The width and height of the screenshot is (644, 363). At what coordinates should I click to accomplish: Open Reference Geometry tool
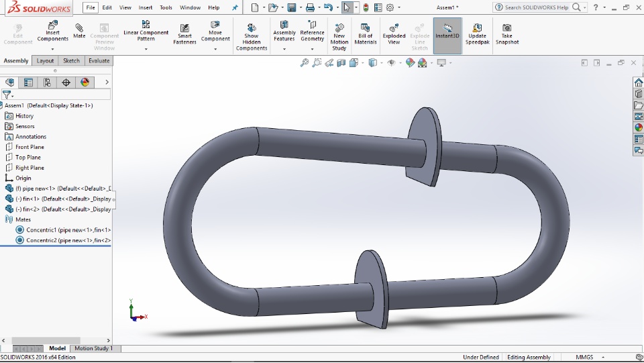(x=312, y=32)
